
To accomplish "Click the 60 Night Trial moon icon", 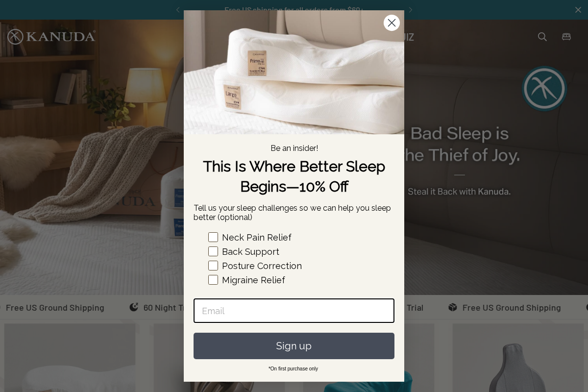I will pyautogui.click(x=134, y=307).
